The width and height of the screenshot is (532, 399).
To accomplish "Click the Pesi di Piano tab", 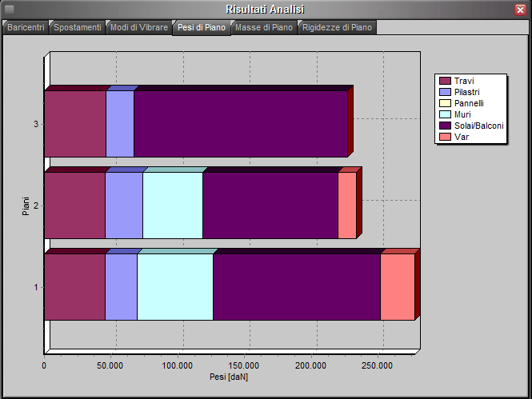I will 201,27.
